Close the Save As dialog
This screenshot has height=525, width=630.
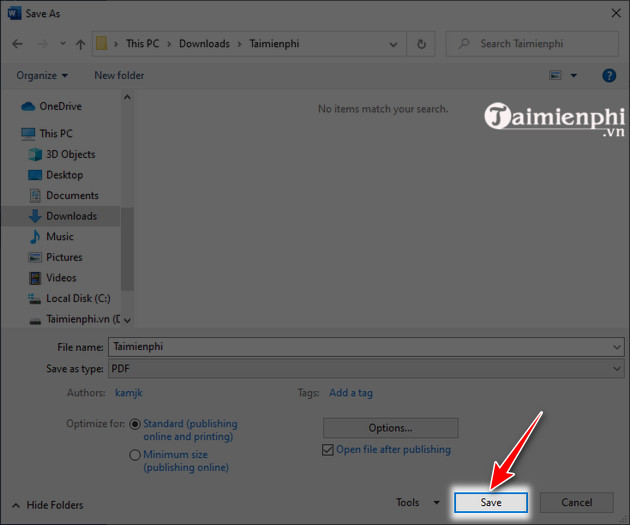pos(616,13)
